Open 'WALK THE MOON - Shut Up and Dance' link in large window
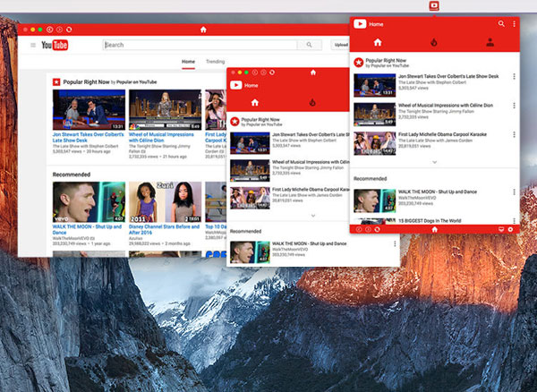The image size is (537, 392). 87,229
